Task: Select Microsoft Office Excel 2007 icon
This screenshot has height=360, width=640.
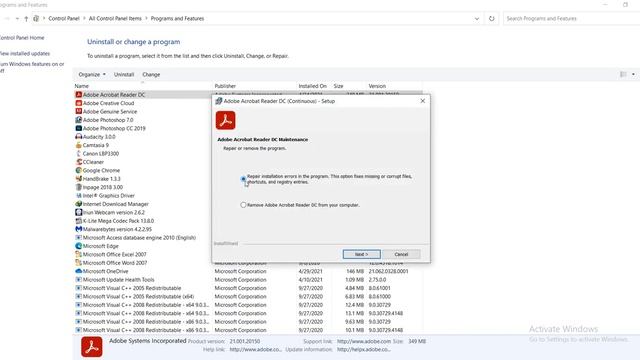Action: [x=79, y=254]
